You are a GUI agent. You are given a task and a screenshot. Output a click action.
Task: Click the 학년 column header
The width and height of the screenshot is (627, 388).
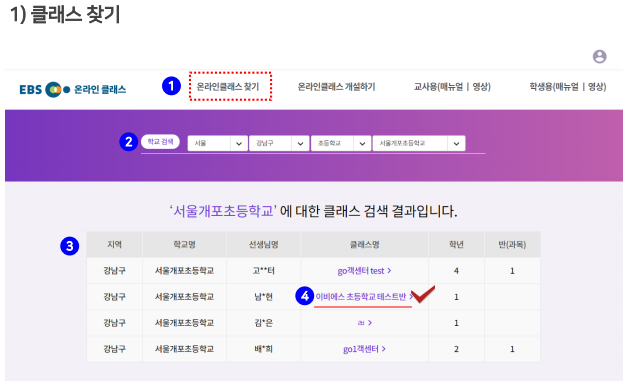pos(456,244)
